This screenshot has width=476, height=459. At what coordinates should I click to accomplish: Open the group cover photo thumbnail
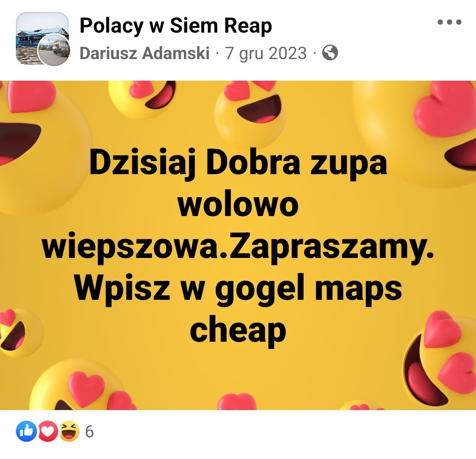pyautogui.click(x=42, y=38)
